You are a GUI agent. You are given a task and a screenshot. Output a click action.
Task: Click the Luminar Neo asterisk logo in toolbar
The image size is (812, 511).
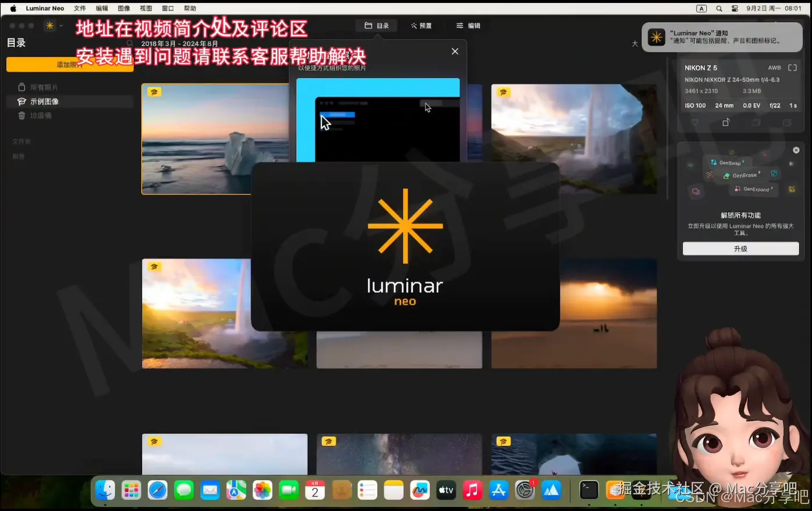click(x=49, y=25)
